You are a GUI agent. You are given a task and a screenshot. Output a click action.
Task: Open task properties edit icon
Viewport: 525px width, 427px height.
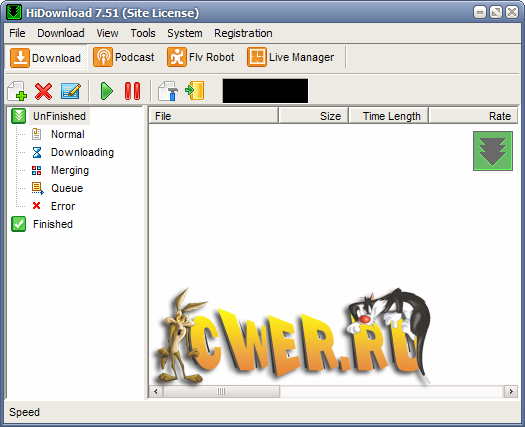(71, 91)
